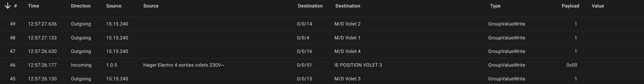Select row 45 M/D Volet 3
644x84 pixels.
[x=322, y=78]
